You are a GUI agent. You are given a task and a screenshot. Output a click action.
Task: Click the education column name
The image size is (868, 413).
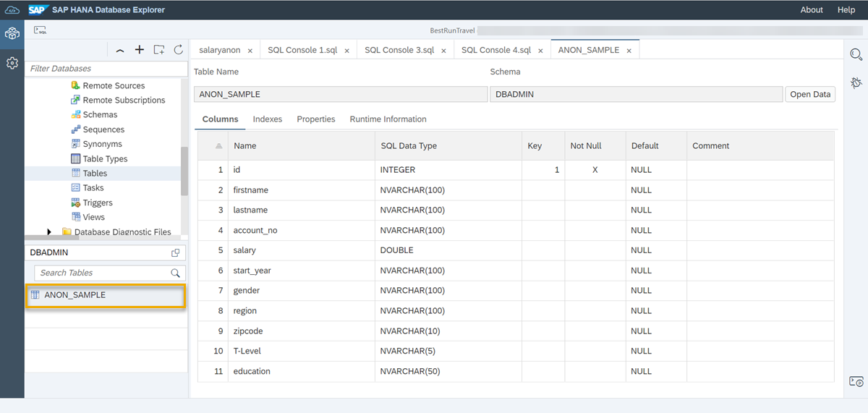pos(252,371)
